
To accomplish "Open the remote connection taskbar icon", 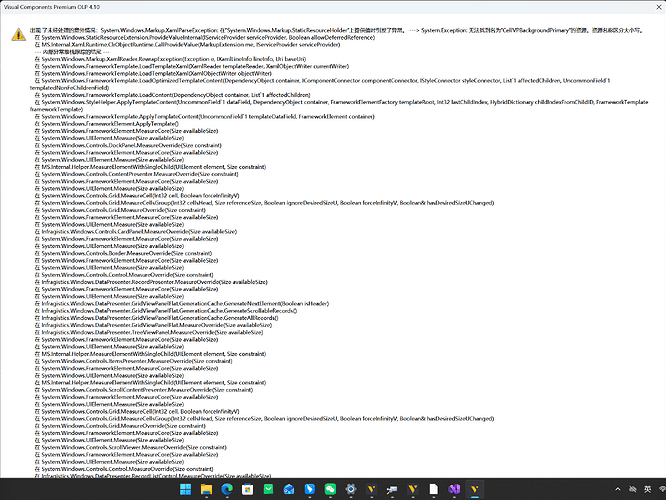I will click(392, 489).
